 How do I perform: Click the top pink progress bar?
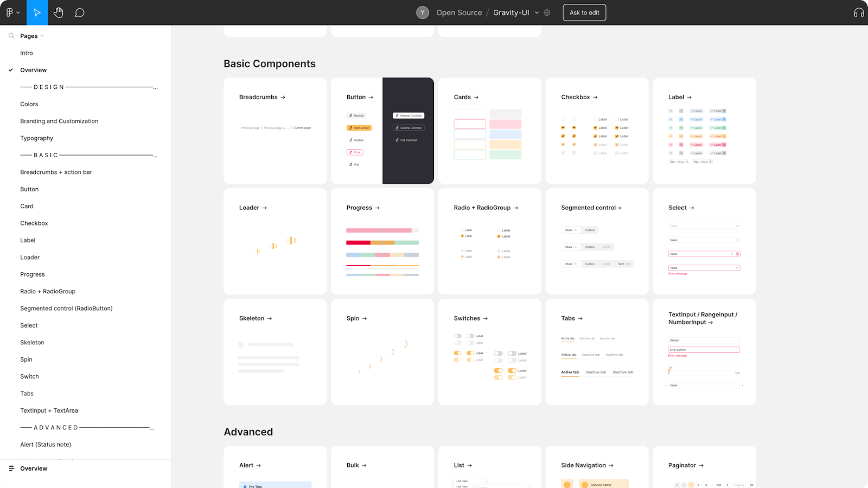point(382,230)
